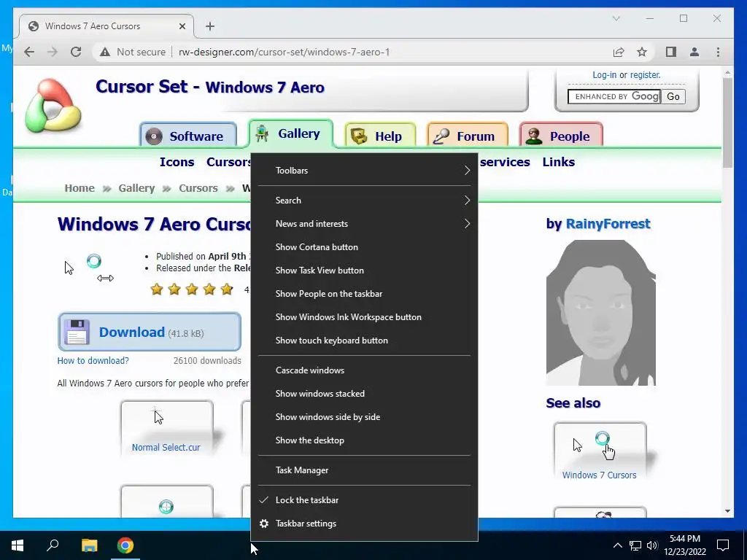Open the Gallery tab
The width and height of the screenshot is (747, 560).
(x=290, y=134)
